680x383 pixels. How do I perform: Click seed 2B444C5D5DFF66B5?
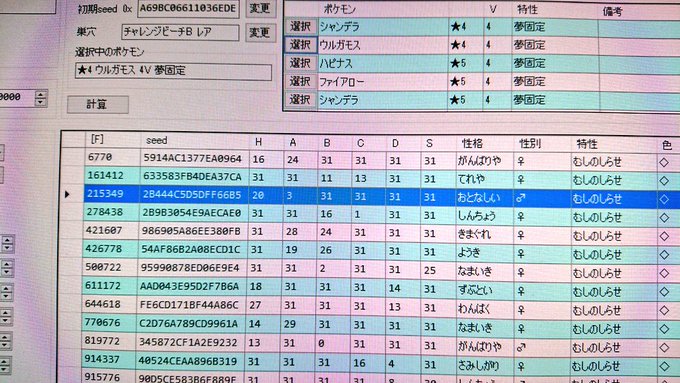[192, 195]
